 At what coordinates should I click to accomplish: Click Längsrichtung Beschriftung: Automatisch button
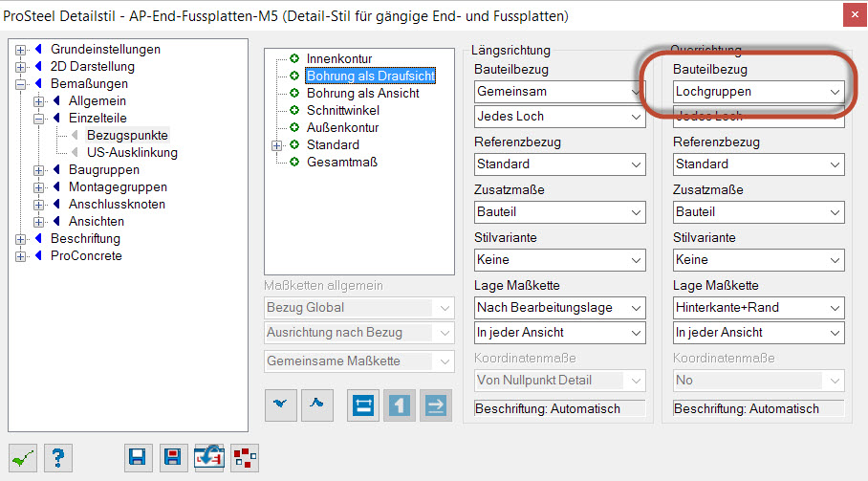[x=559, y=408]
